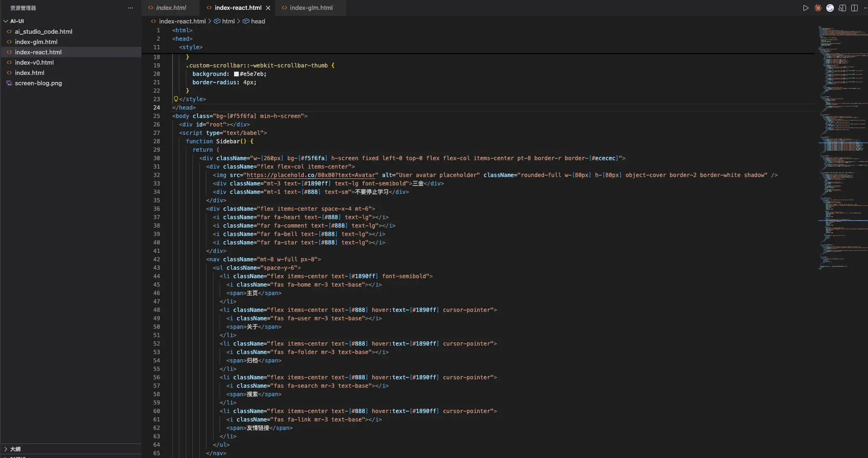The image size is (868, 458).
Task: Open the orange Claude starburst icon
Action: pyautogui.click(x=817, y=8)
